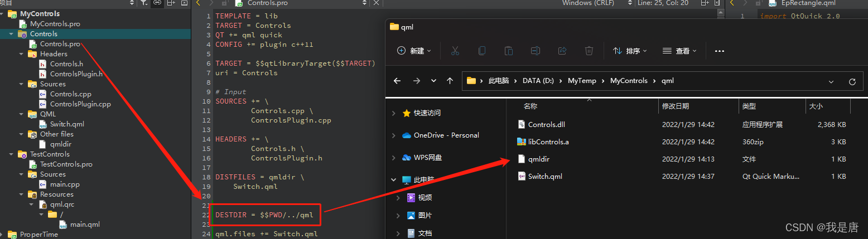Go forward using editor forward arrow
Screen dimensions: 868x239
point(212,3)
